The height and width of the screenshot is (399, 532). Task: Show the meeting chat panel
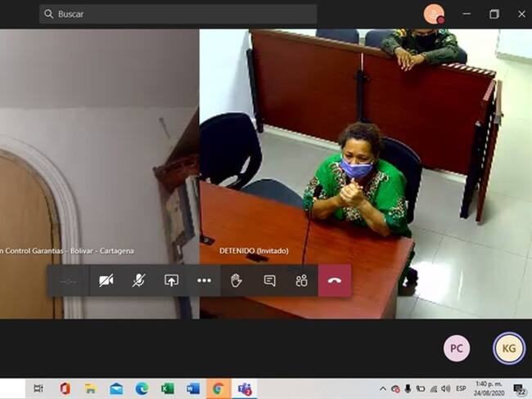click(269, 280)
